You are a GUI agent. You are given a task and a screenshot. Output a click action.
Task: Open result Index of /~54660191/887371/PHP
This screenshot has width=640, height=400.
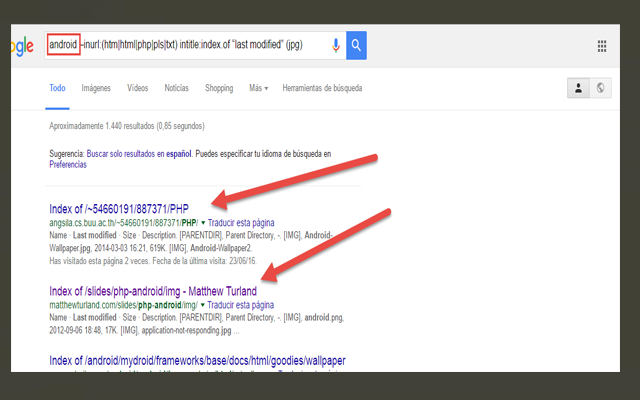point(119,209)
